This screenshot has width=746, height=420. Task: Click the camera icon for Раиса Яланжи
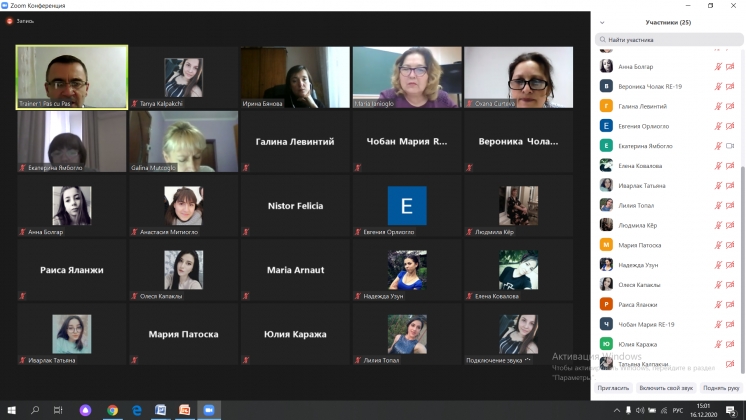(730, 305)
